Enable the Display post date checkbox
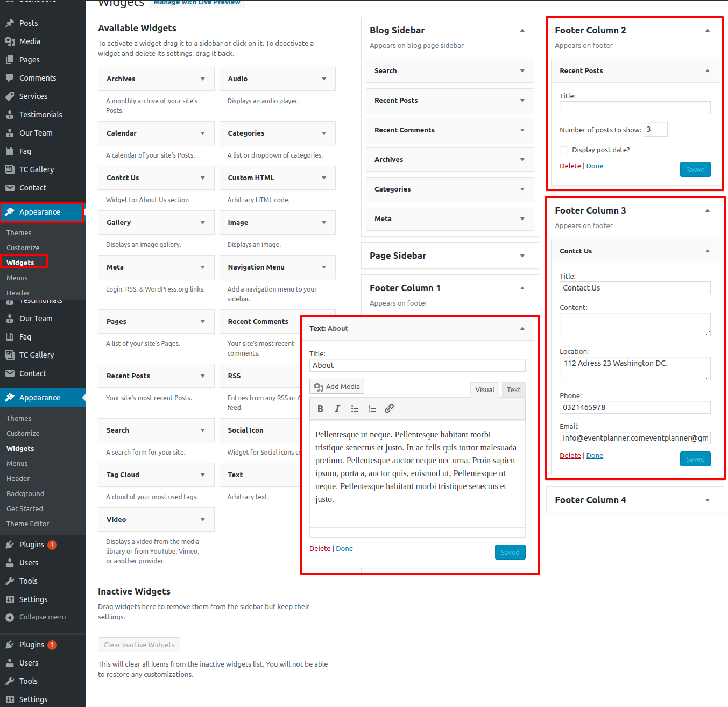This screenshot has height=707, width=728. click(x=564, y=150)
